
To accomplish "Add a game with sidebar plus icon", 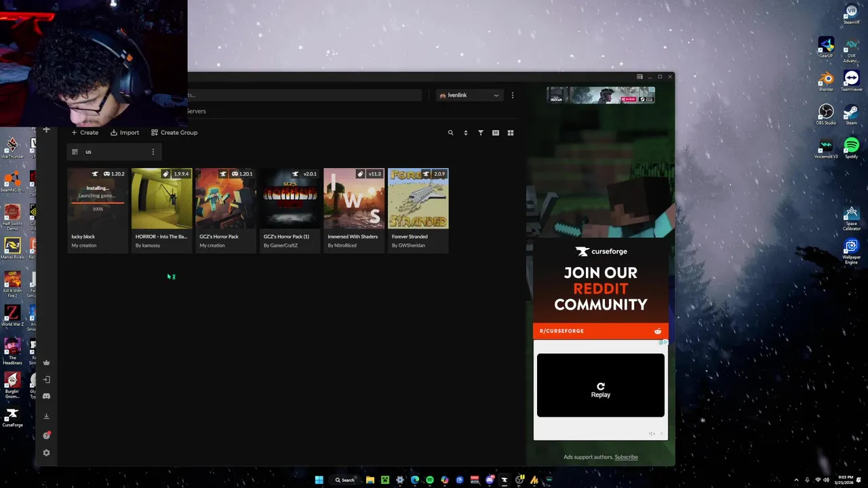I will coord(46,129).
